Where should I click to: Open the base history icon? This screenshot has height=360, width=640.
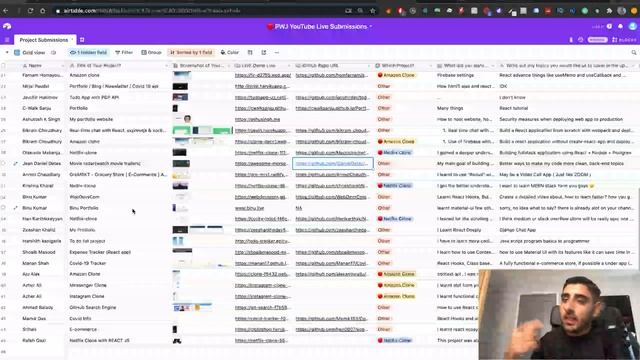click(x=581, y=40)
